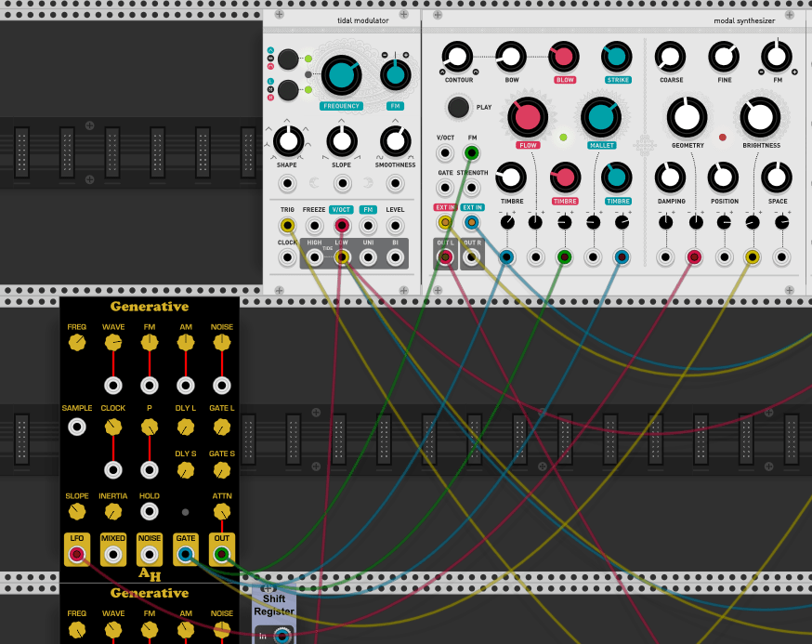
Task: Click the SAMPLE input jack on upper Generative module
Action: 77,427
